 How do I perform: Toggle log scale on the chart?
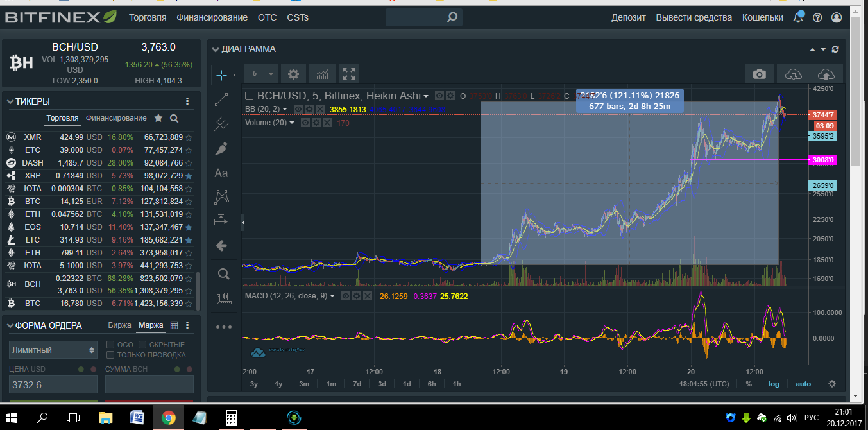pos(774,384)
